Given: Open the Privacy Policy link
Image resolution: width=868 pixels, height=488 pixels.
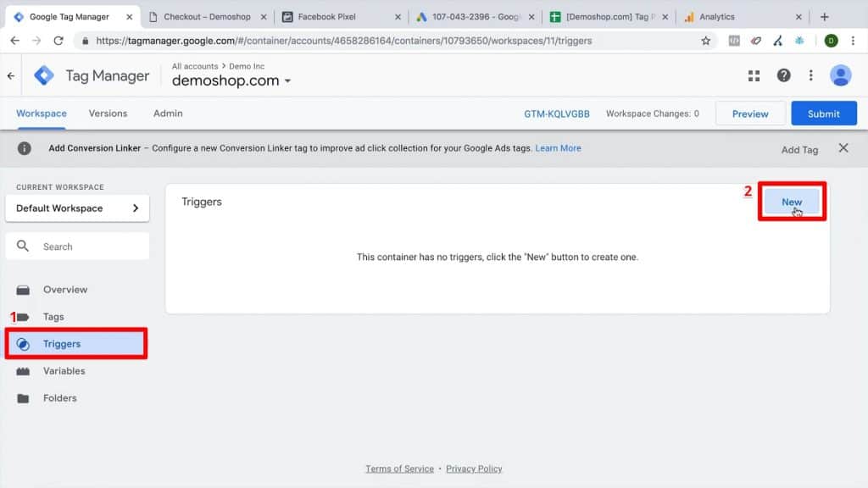Looking at the screenshot, I should point(474,469).
